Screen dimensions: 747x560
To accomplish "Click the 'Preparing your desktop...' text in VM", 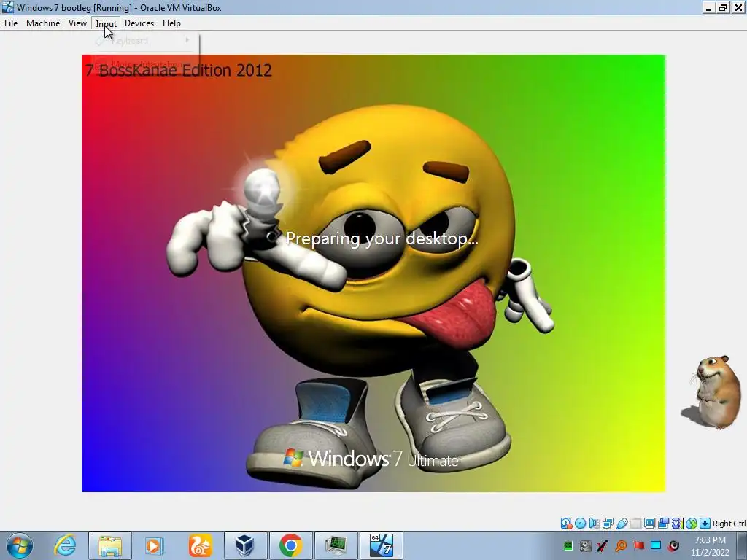I will point(382,238).
